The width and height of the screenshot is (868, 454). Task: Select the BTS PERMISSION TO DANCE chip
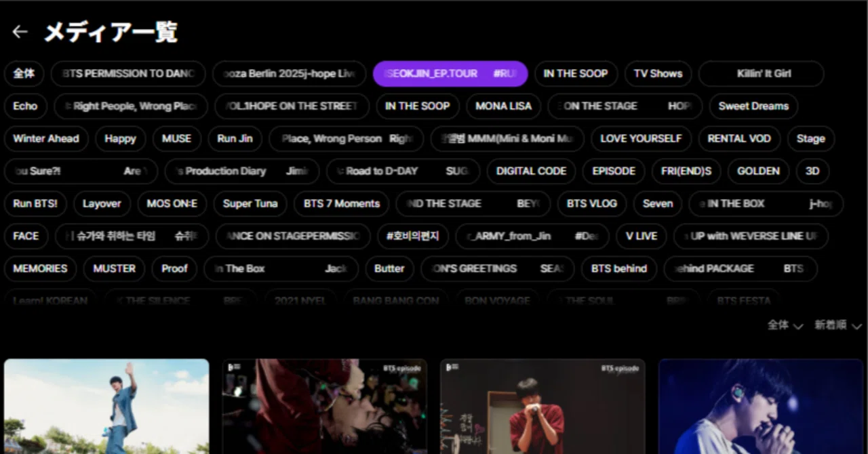pos(128,73)
